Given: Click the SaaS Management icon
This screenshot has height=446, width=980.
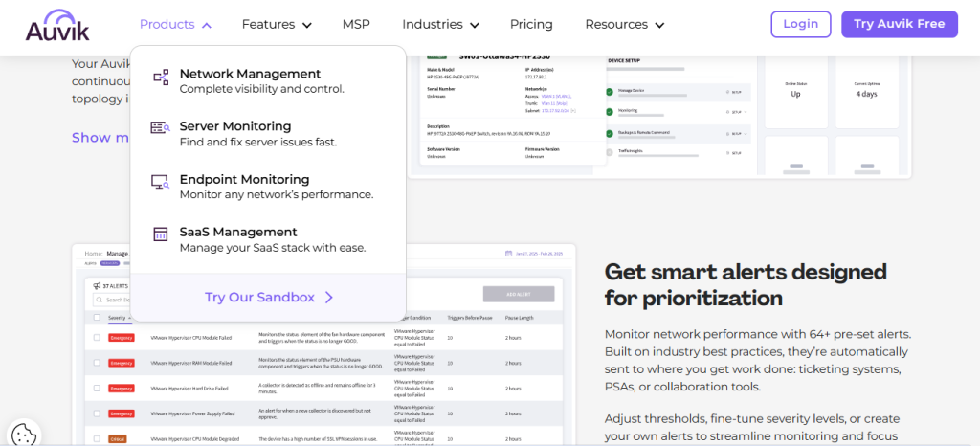Looking at the screenshot, I should coord(161,234).
